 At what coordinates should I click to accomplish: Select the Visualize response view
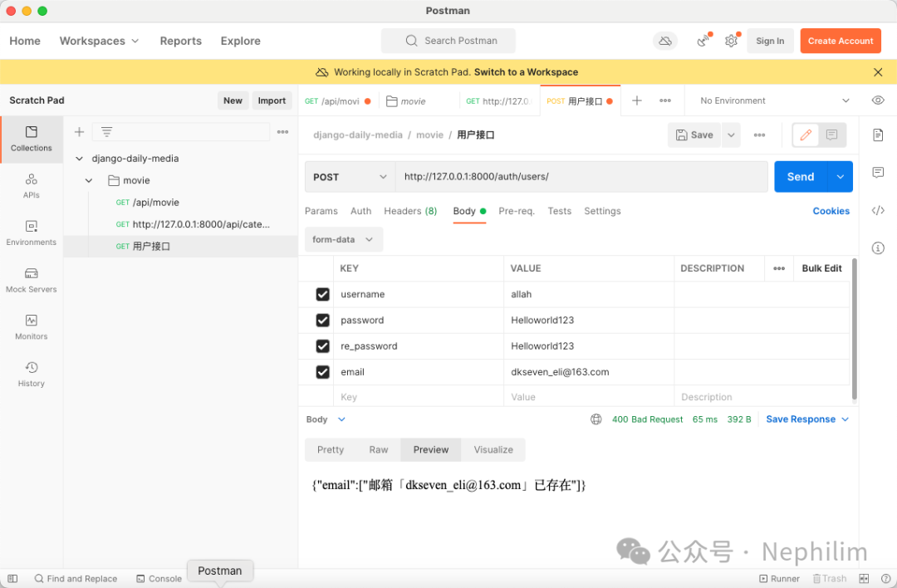click(493, 449)
